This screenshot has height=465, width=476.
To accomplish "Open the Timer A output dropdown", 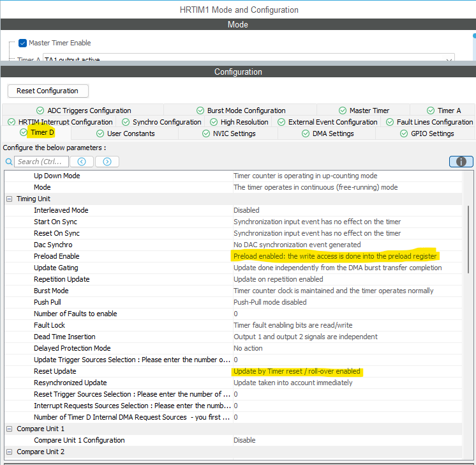I will pos(249,57).
